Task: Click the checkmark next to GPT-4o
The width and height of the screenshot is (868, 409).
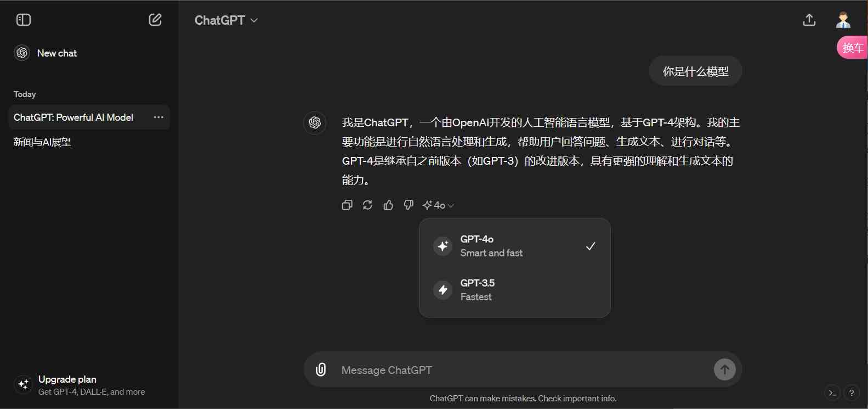Action: [x=591, y=246]
